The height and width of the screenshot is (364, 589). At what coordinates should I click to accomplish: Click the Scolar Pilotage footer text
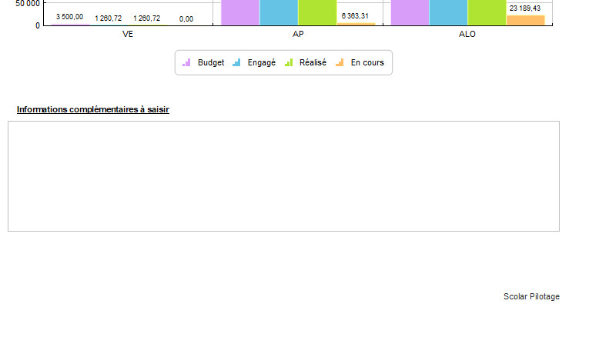531,296
